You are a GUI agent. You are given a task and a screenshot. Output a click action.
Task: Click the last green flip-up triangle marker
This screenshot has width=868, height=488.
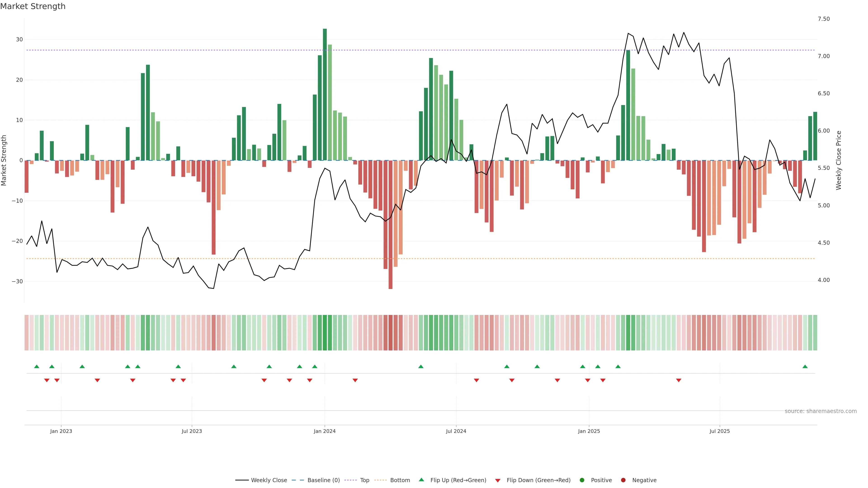click(805, 366)
